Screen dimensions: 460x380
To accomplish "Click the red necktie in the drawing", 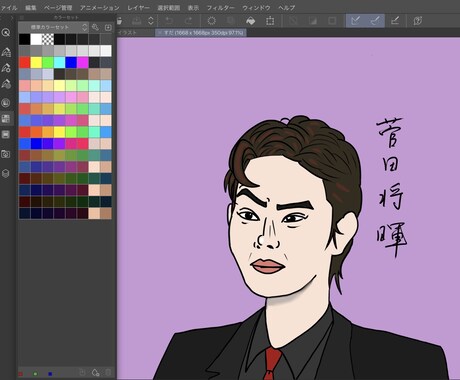I will (x=272, y=363).
